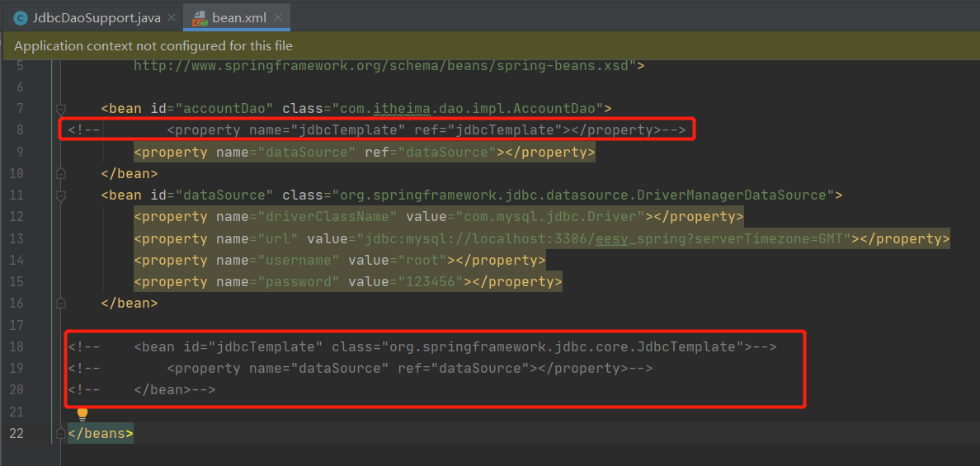Click the fold end marker at line 16
The height and width of the screenshot is (466, 980).
(60, 303)
